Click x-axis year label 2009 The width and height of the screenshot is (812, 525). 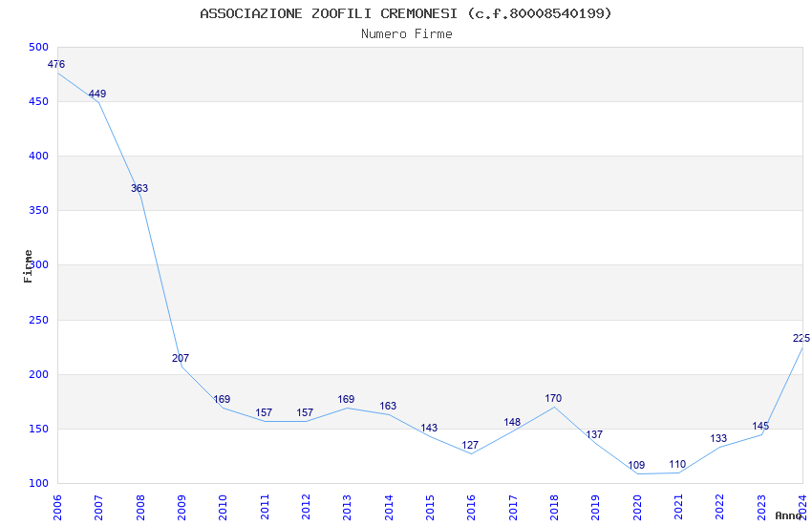182,508
